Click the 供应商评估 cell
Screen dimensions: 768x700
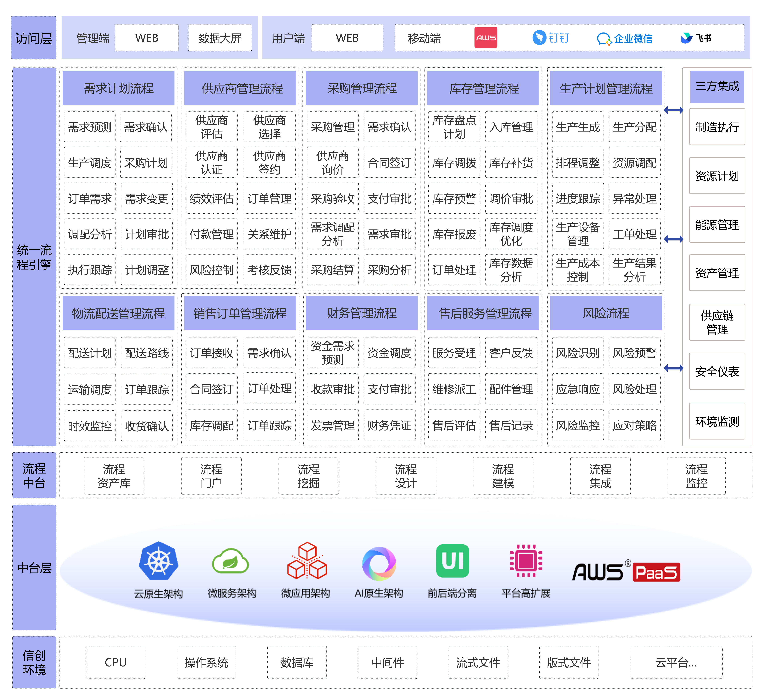point(212,127)
